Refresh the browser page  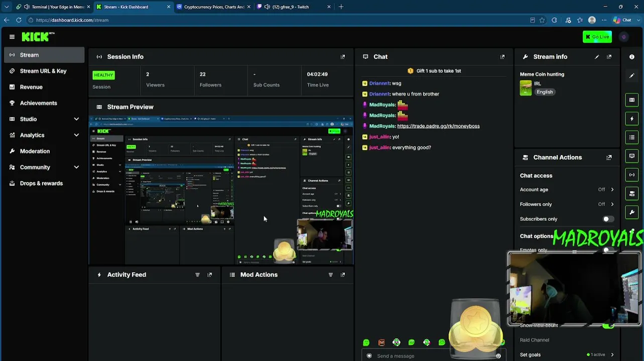pyautogui.click(x=19, y=20)
